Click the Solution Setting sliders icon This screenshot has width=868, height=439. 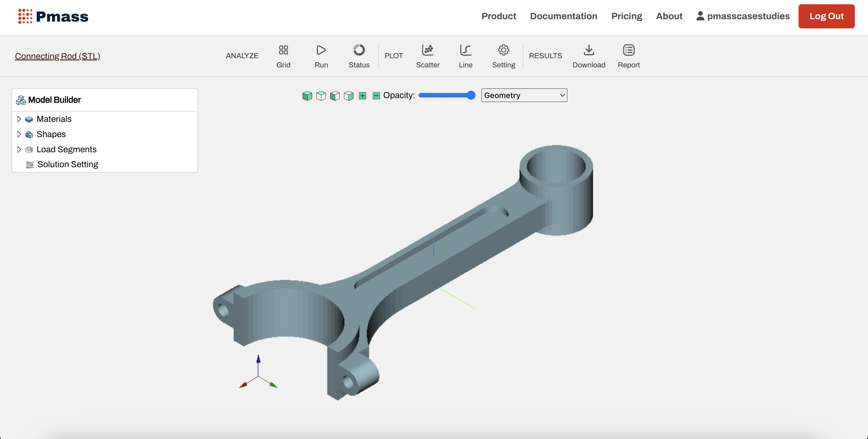(30, 165)
